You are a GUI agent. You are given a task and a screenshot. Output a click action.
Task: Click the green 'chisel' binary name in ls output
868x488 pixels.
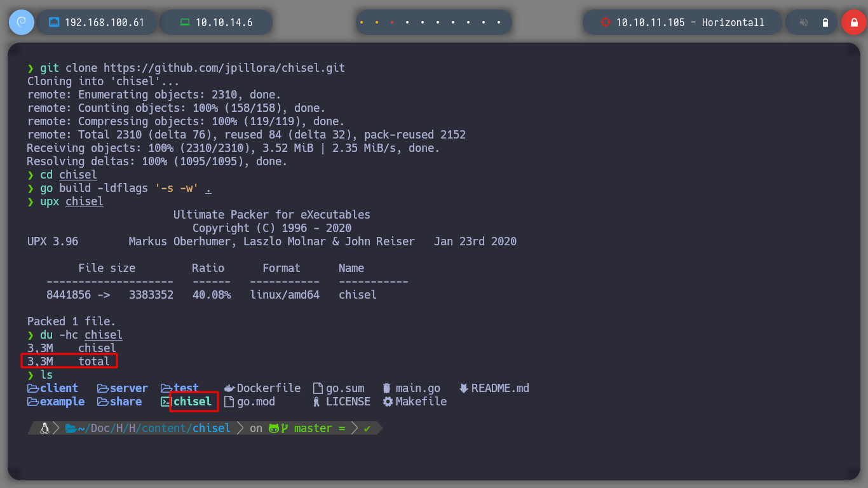coord(193,402)
